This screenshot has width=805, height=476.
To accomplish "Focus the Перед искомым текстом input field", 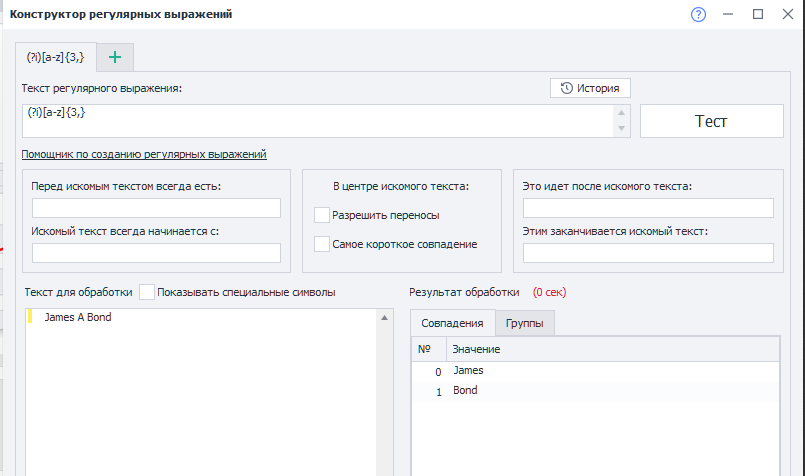I will tap(157, 208).
